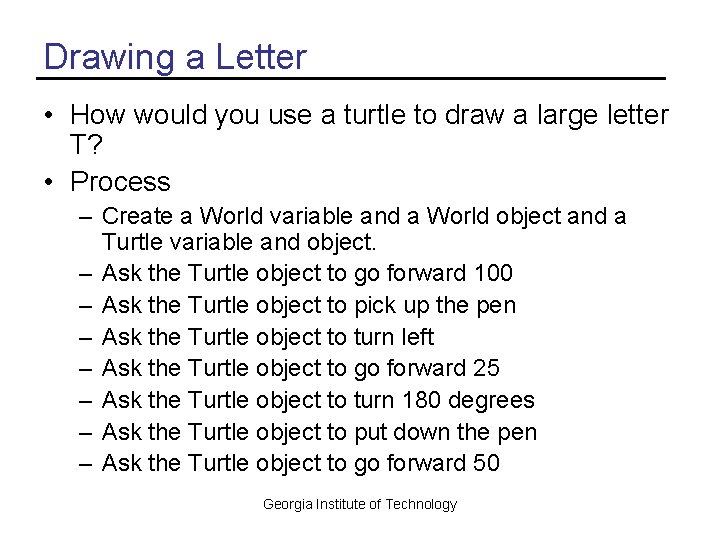This screenshot has width=720, height=540.
Task: Click the word "degrees"
Action: pyautogui.click(x=492, y=401)
